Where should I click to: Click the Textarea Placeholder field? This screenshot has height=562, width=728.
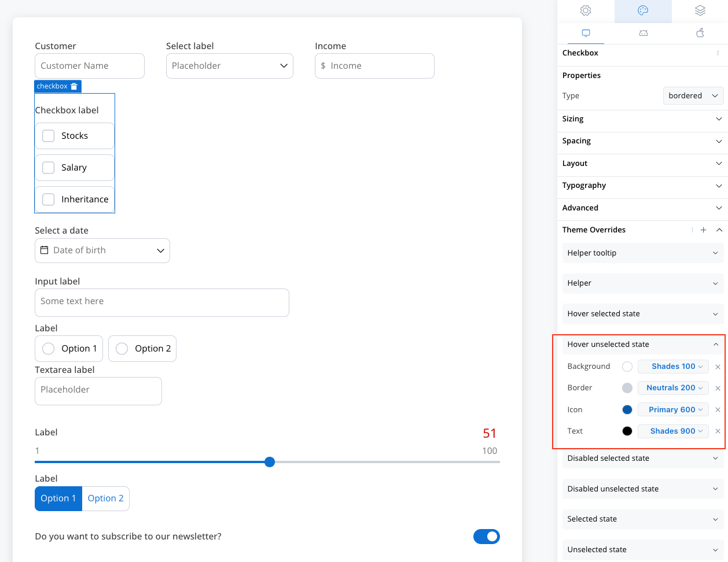tap(98, 391)
